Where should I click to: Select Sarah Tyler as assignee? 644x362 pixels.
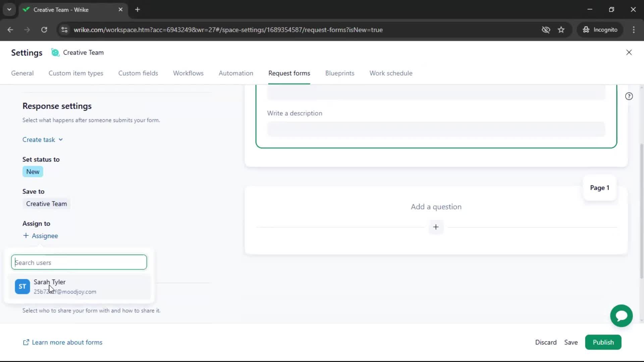(x=79, y=287)
